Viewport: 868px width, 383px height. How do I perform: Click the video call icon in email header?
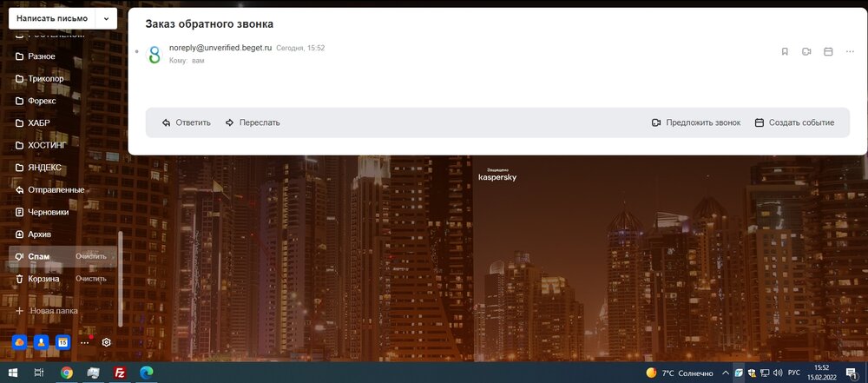(x=806, y=52)
